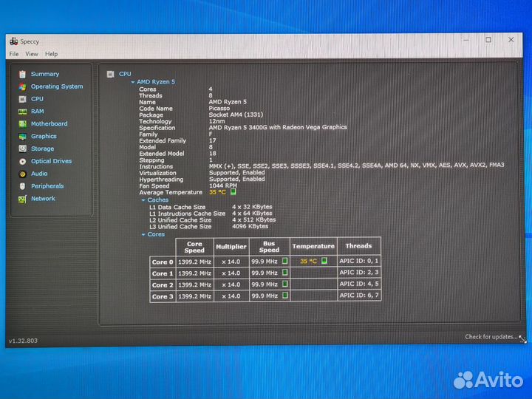The height and width of the screenshot is (399, 532).
Task: Open the Optical Drives section label
Action: coord(51,161)
